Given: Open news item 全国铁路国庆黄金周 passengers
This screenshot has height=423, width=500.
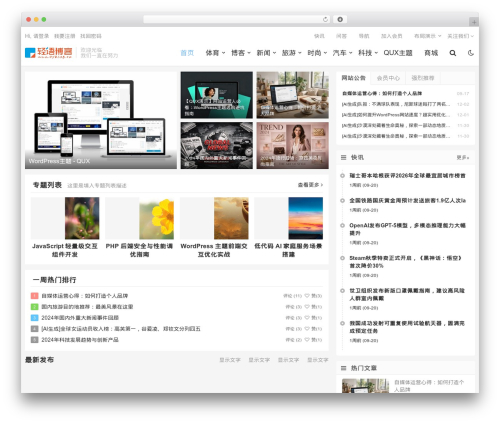Looking at the screenshot, I should click(407, 200).
